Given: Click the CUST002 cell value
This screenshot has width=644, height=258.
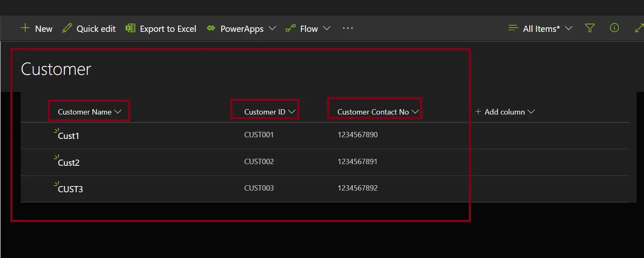Looking at the screenshot, I should pos(259,161).
